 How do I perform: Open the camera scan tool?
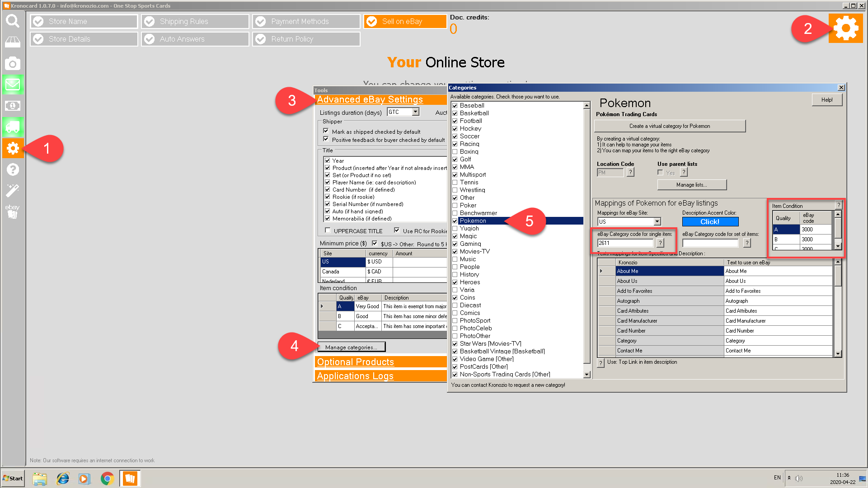click(x=13, y=63)
